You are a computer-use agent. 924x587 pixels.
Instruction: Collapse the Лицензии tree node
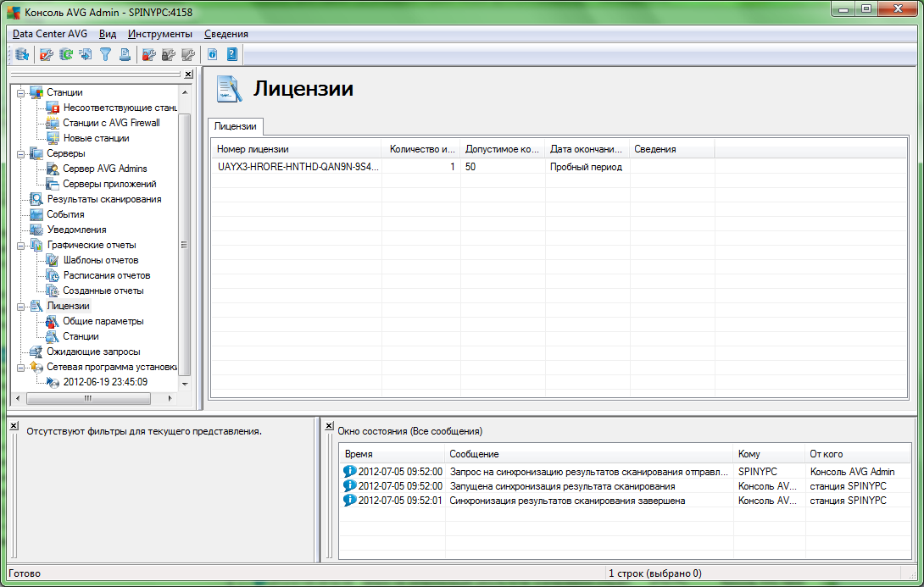pos(20,307)
